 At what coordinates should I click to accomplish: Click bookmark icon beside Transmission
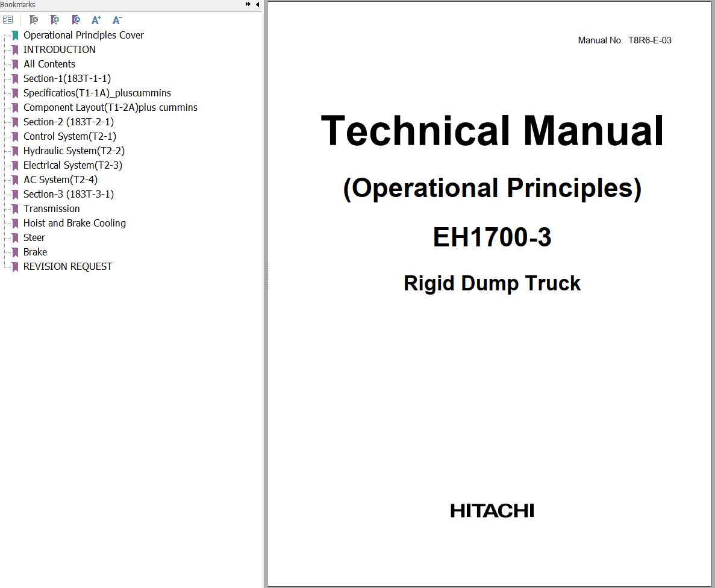click(x=15, y=209)
